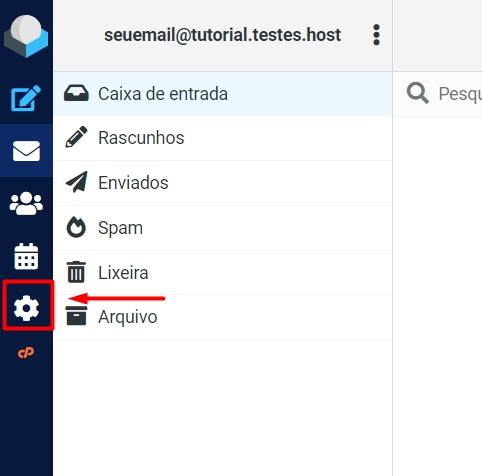Open the cPanel webmail home icon
482x476 pixels.
(26, 353)
